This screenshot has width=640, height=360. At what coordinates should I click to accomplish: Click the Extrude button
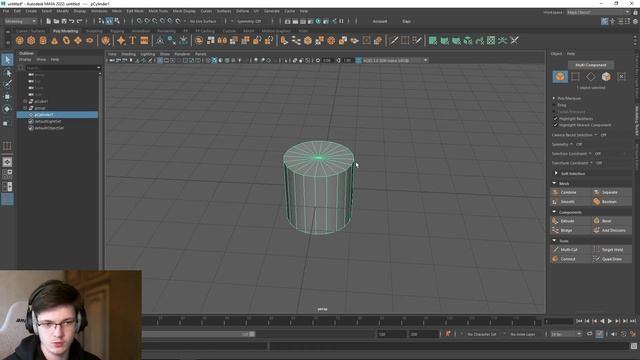coord(571,221)
